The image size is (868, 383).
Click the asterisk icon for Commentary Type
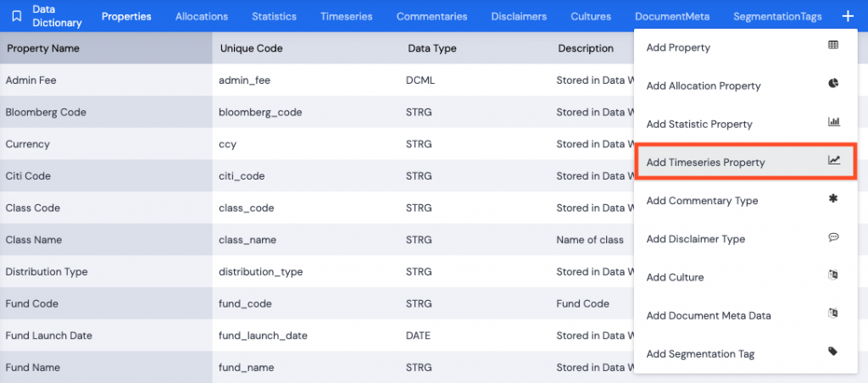pos(833,198)
